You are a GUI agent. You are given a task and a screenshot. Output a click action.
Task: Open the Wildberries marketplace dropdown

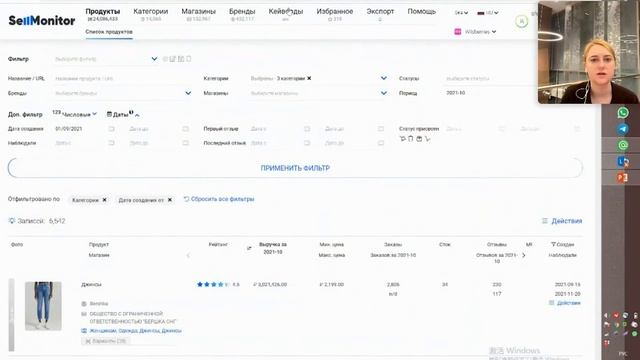[476, 31]
